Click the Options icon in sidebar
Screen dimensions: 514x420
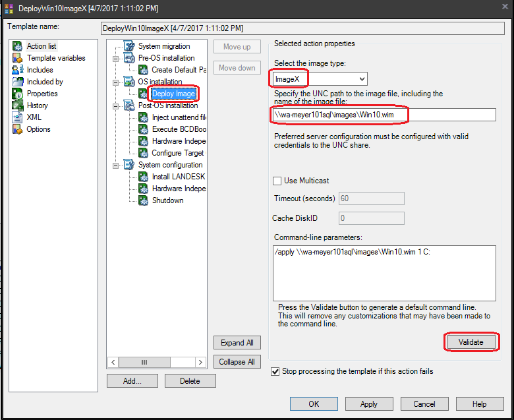[17, 129]
